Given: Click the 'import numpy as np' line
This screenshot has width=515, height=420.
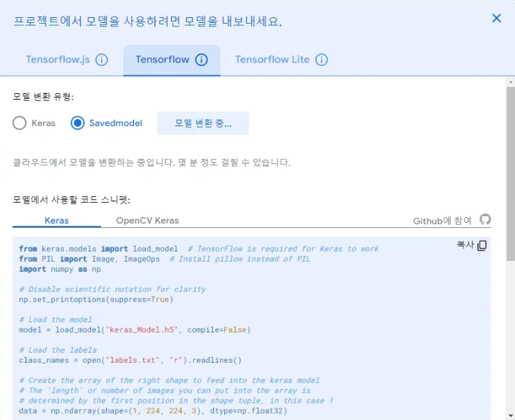Looking at the screenshot, I should point(59,269).
